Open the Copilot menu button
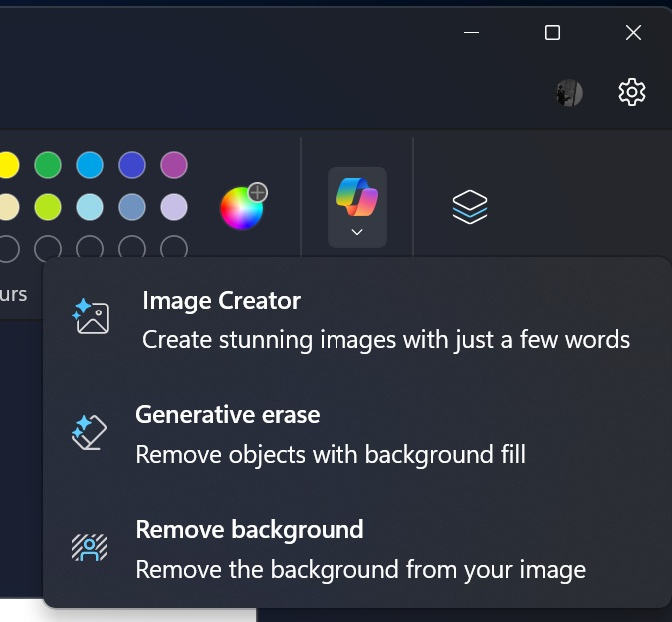 pos(357,207)
